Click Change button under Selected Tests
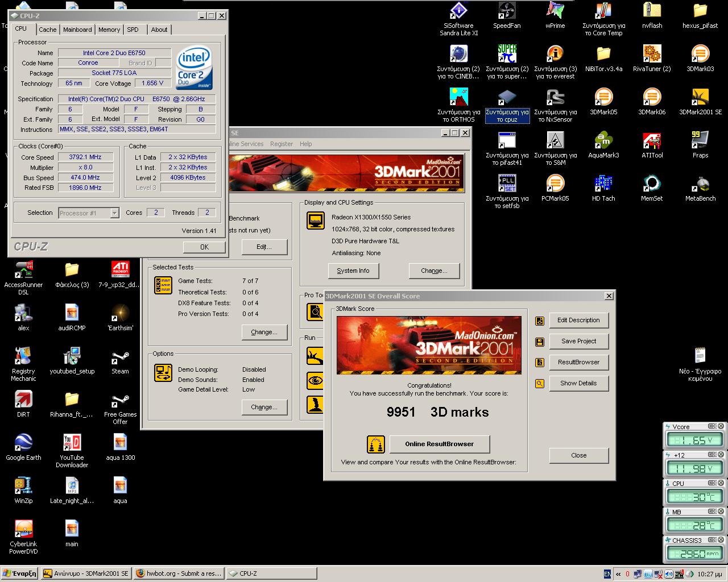The height and width of the screenshot is (582, 728). coord(264,332)
